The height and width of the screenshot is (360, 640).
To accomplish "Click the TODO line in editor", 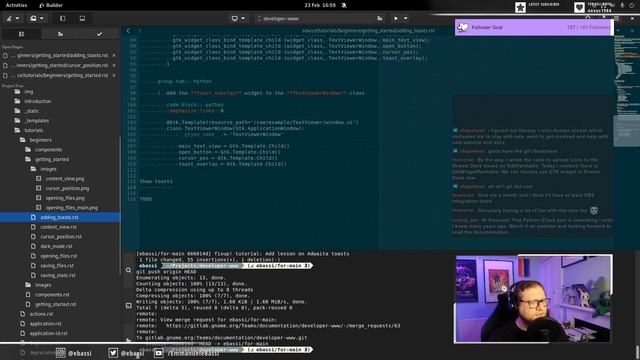I will pyautogui.click(x=146, y=199).
